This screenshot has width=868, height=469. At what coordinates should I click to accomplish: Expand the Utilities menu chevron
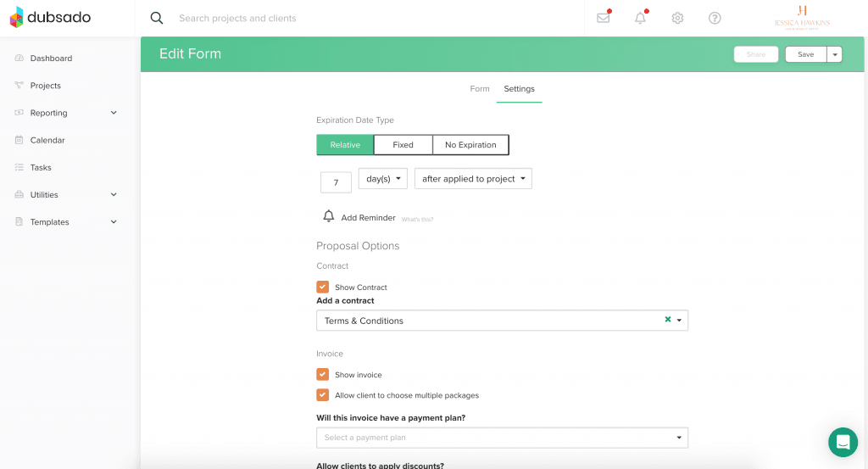[114, 194]
